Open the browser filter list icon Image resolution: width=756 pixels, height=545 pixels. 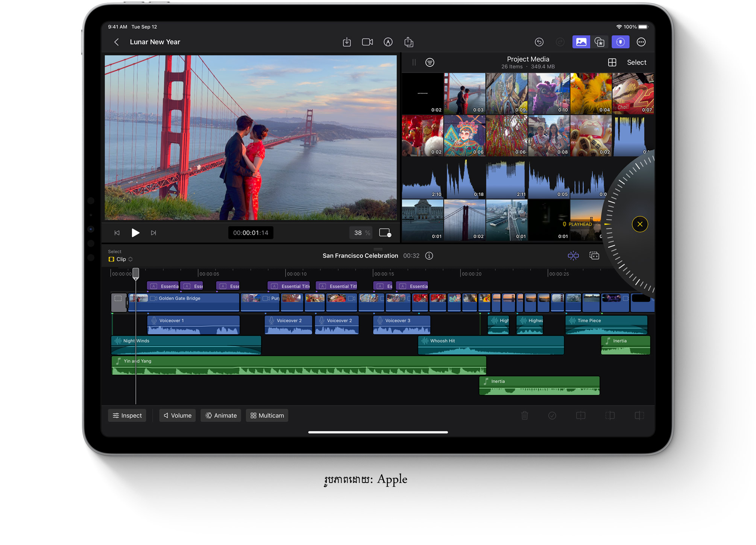pyautogui.click(x=430, y=62)
